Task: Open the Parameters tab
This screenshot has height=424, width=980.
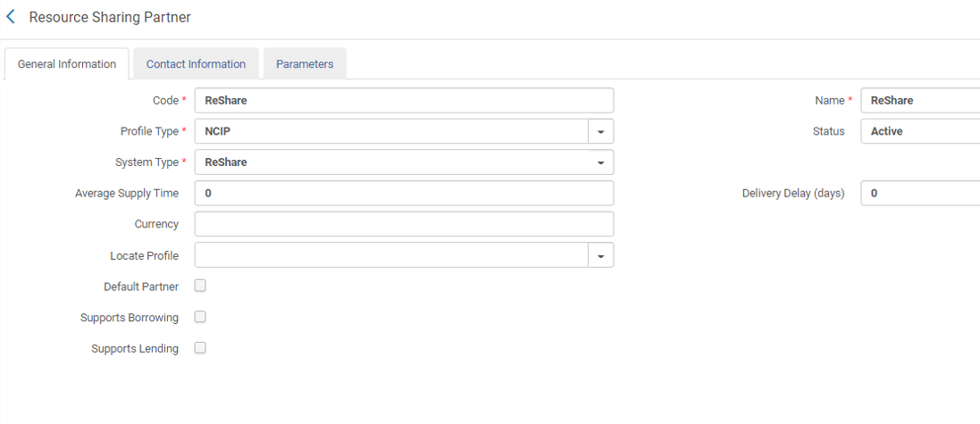Action: pyautogui.click(x=305, y=64)
